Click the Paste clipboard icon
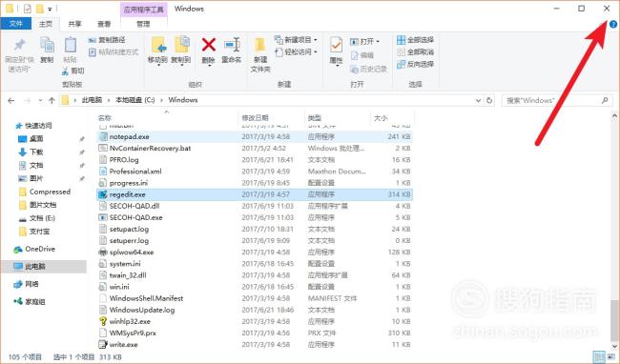620x364 pixels. tap(70, 45)
